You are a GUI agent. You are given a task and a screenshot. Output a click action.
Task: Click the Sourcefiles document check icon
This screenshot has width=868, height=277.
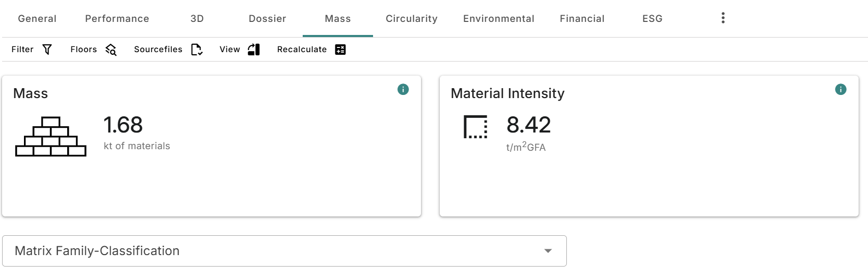pos(196,50)
